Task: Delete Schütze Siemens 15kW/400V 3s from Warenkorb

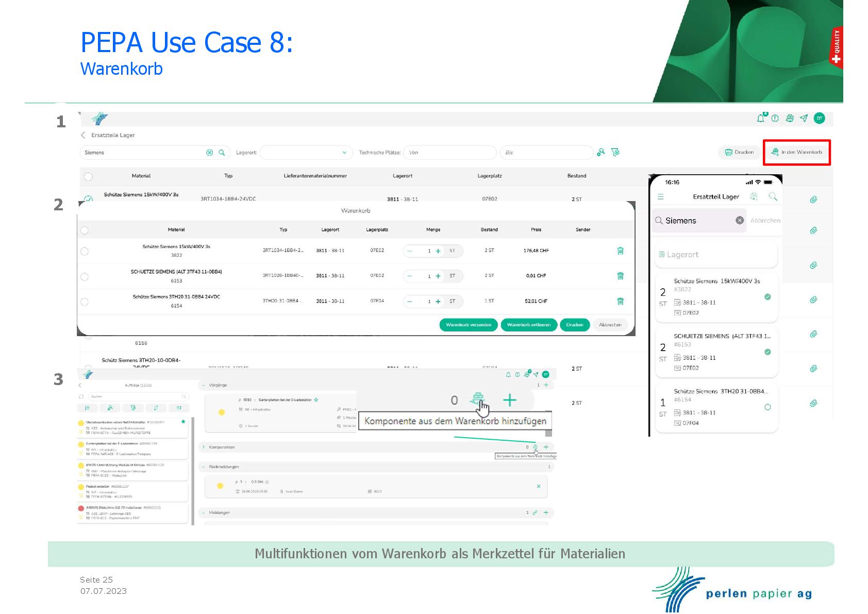Action: click(x=620, y=251)
